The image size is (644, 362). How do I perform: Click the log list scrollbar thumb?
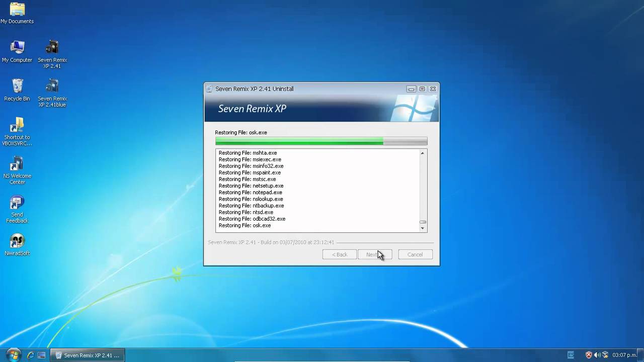423,222
